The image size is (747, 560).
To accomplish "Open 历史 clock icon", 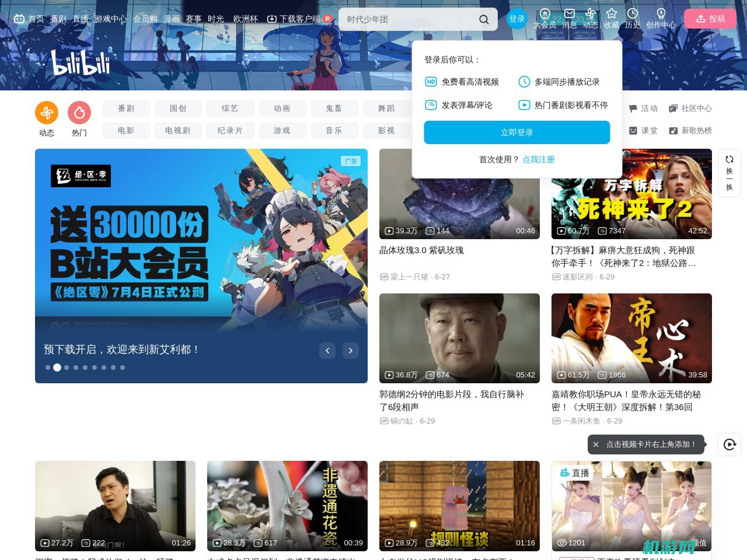I will 632,13.
